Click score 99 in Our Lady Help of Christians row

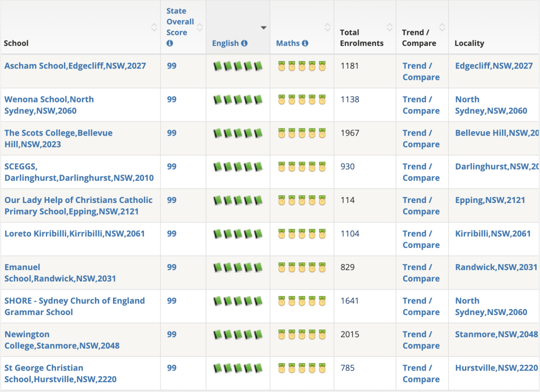[171, 200]
